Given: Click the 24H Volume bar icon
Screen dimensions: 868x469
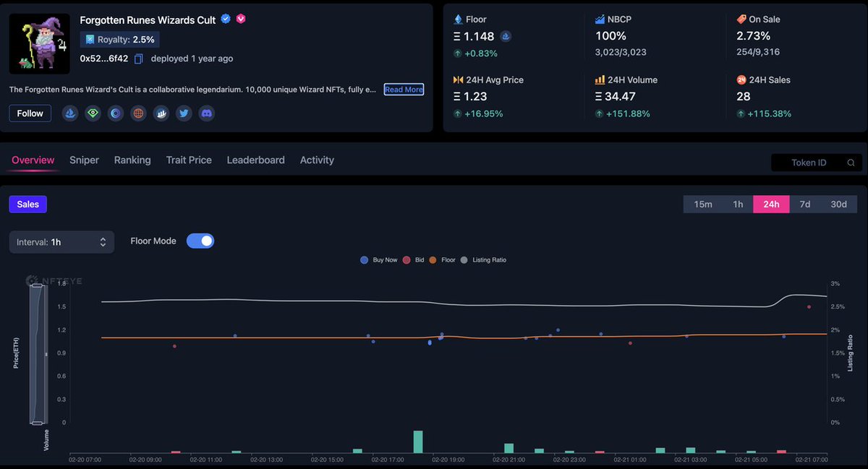Looking at the screenshot, I should coord(600,79).
